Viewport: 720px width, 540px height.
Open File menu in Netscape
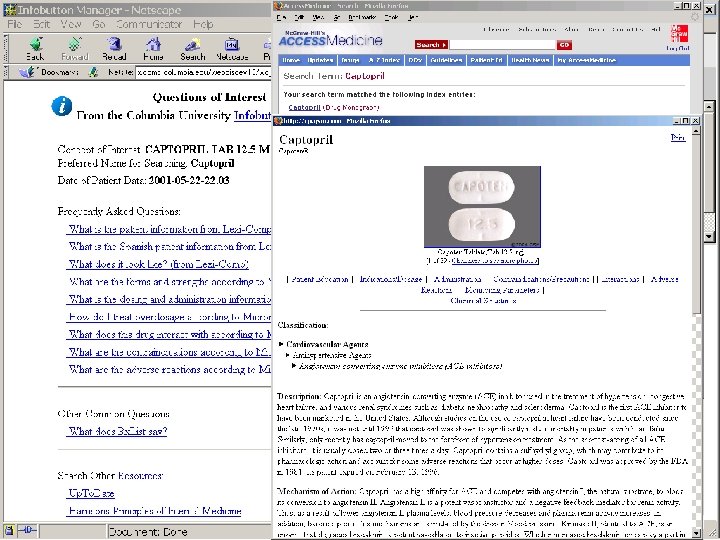pos(14,24)
